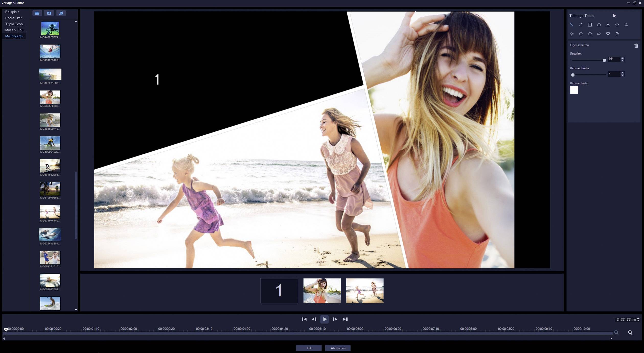The image size is (644, 353).
Task: Delete selection with the trash icon
Action: pyautogui.click(x=636, y=46)
